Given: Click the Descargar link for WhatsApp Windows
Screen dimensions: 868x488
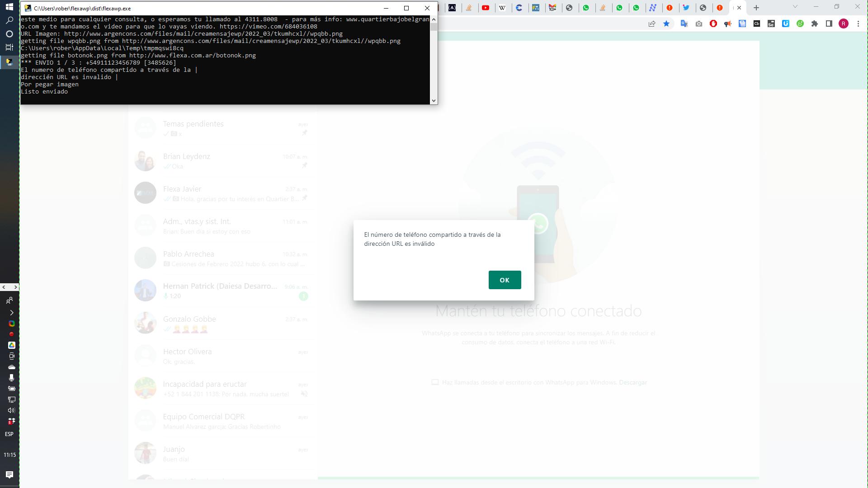Looking at the screenshot, I should click(x=633, y=383).
